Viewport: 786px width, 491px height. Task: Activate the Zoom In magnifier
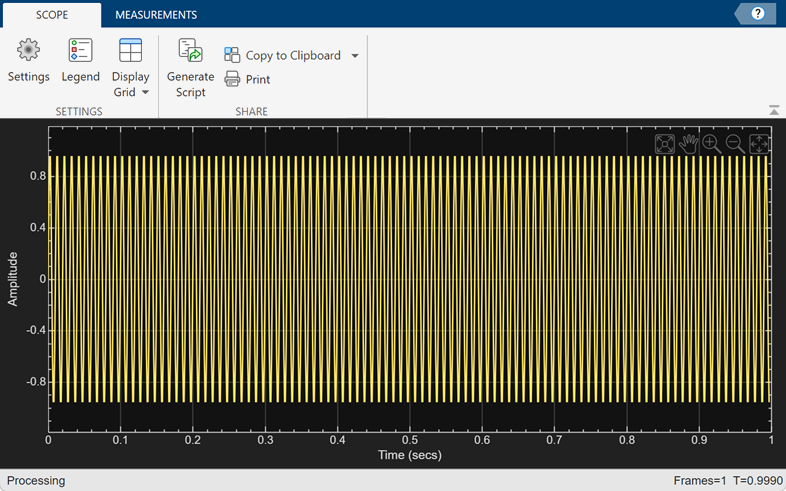pyautogui.click(x=711, y=144)
